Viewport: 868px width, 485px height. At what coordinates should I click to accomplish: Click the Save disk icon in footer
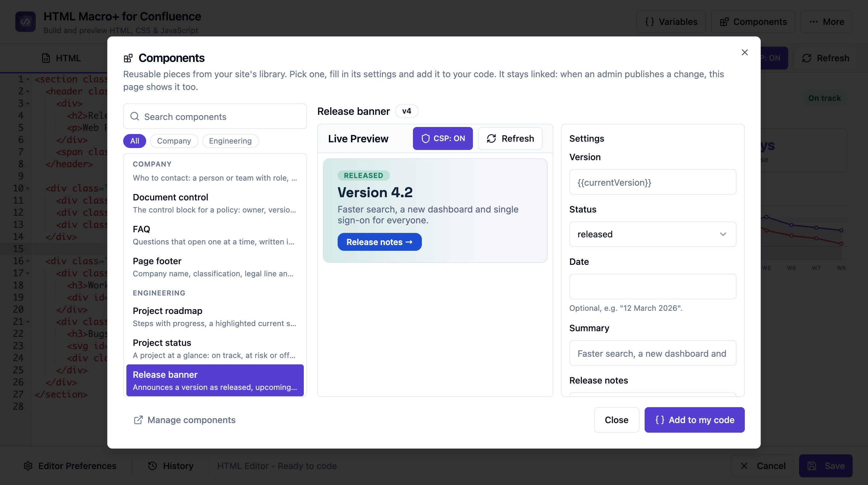[812, 466]
